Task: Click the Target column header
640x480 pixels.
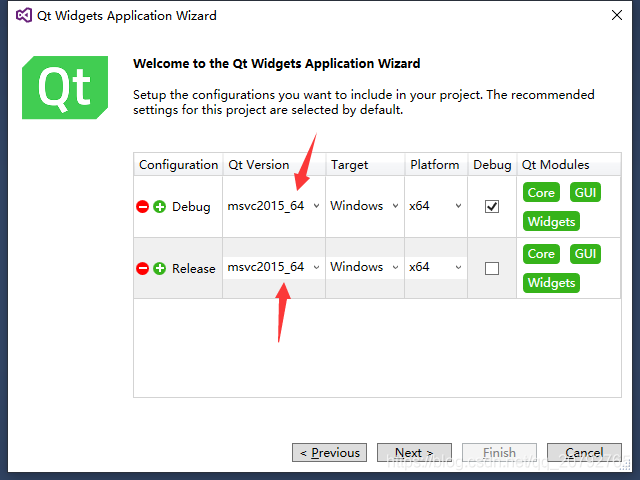Action: 365,164
